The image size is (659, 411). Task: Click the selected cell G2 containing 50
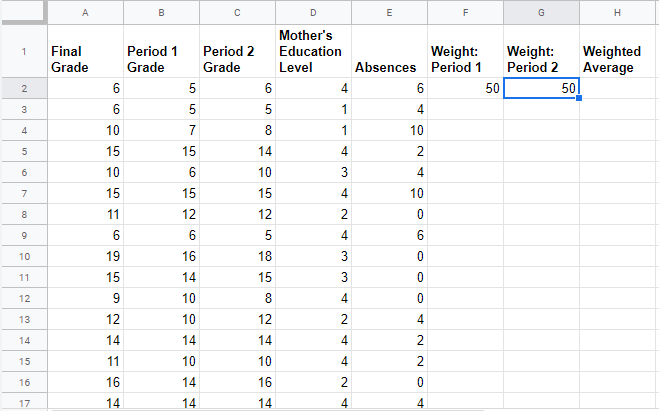(541, 88)
